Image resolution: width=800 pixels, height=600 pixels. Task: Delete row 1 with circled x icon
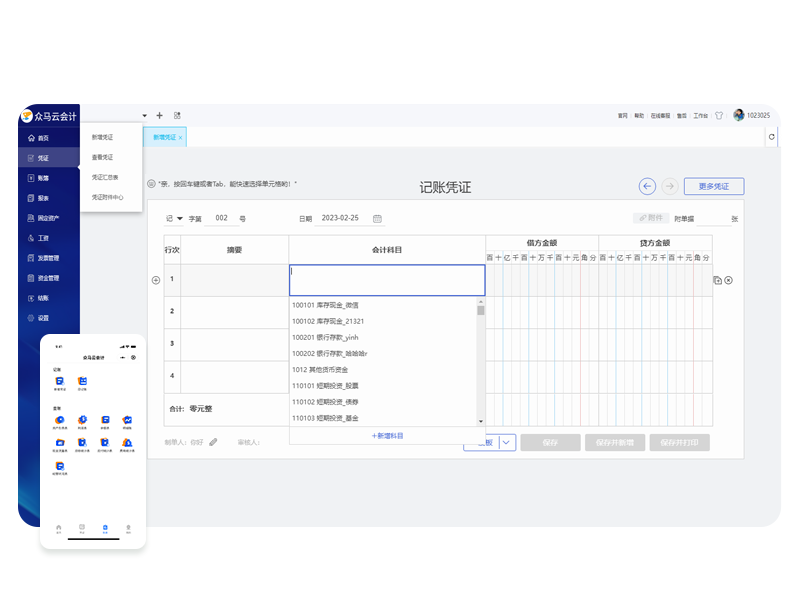click(729, 280)
